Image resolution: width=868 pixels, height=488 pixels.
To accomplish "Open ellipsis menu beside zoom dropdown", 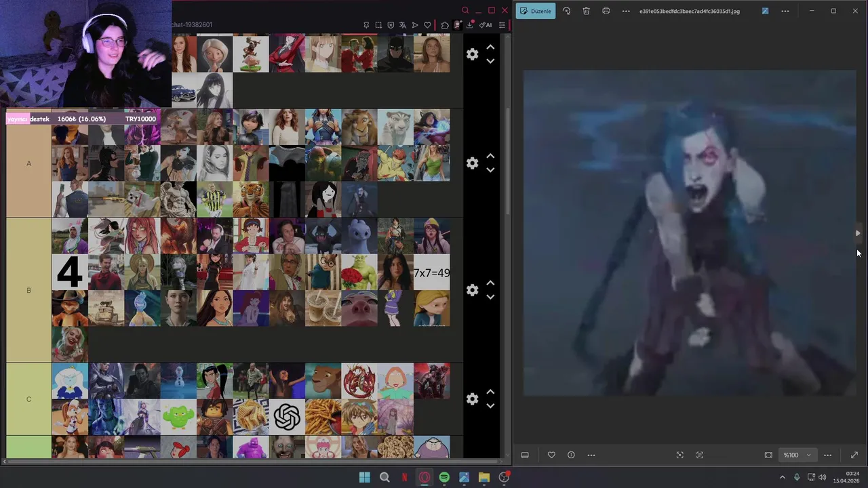I will point(827,455).
